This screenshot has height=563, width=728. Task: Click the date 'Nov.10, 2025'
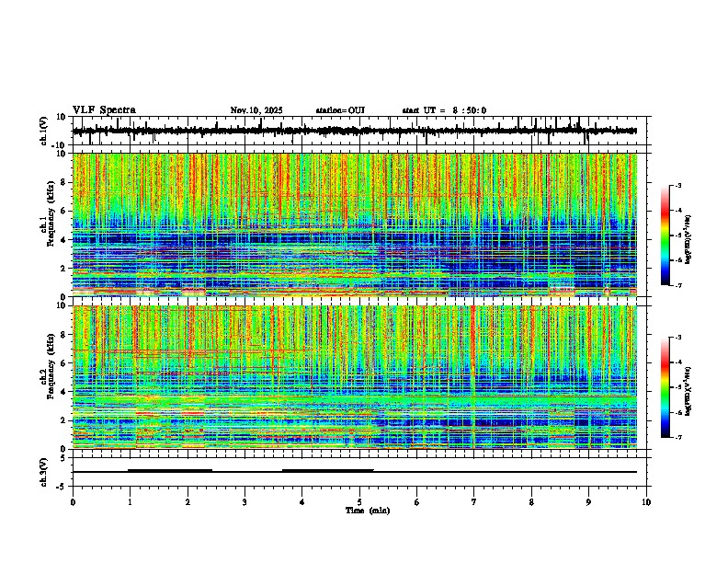pyautogui.click(x=256, y=110)
